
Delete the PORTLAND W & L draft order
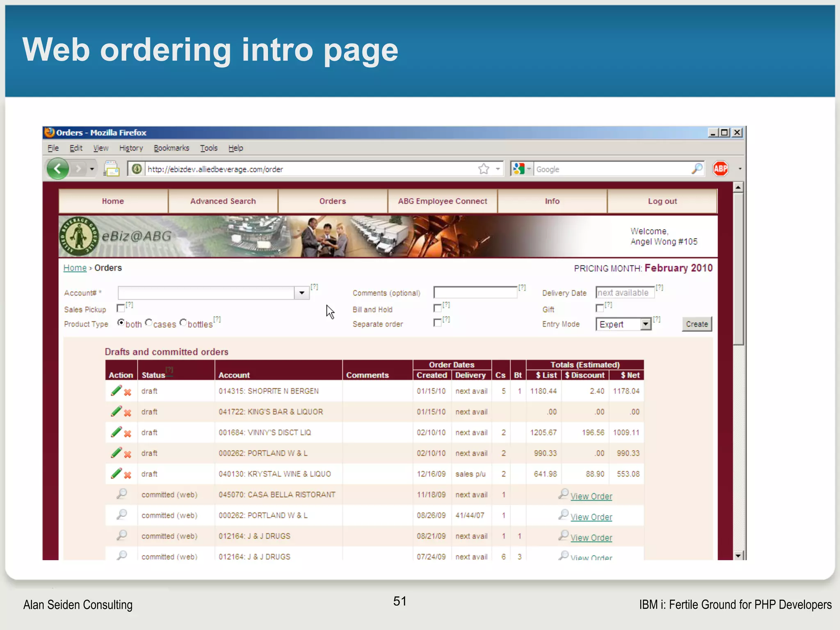coord(128,454)
